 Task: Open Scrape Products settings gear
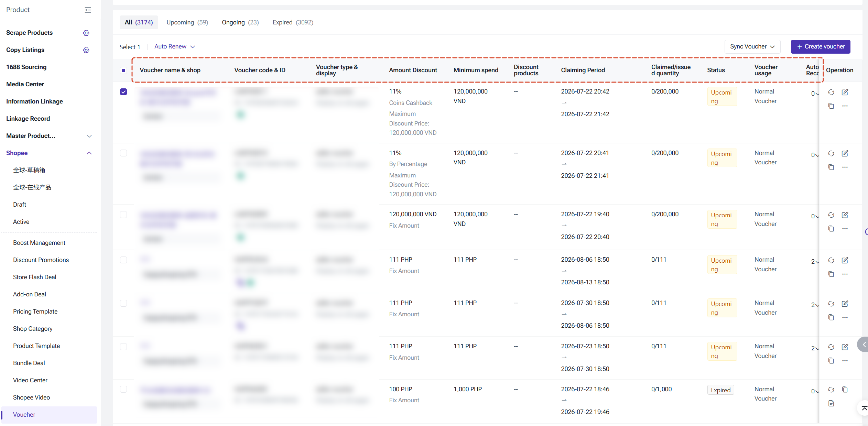pyautogui.click(x=86, y=33)
